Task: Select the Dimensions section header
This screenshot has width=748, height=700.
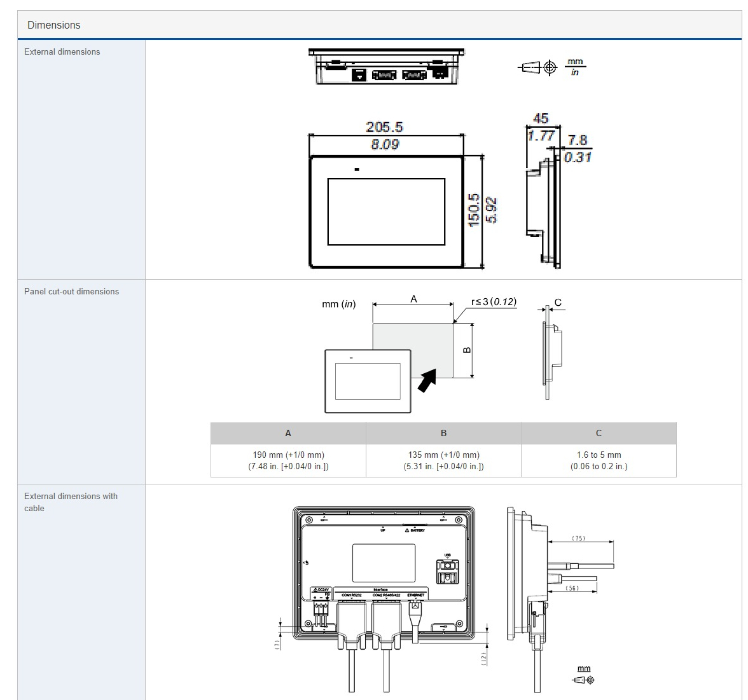Action: pyautogui.click(x=54, y=25)
